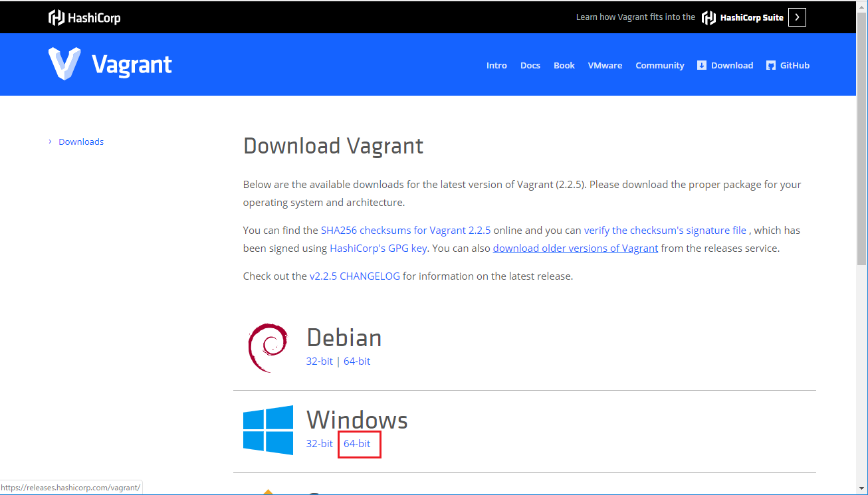Screen dimensions: 868x495
Task: Select Downloads in the left sidebar
Action: click(x=81, y=142)
